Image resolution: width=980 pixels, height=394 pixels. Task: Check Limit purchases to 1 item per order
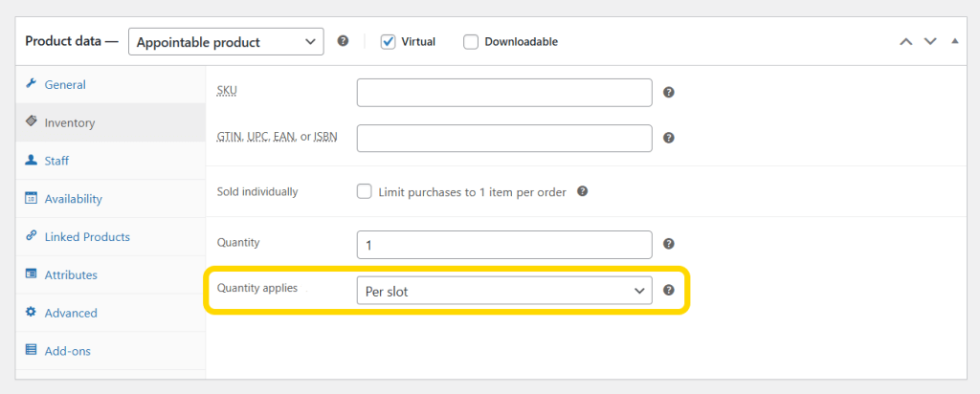[365, 191]
